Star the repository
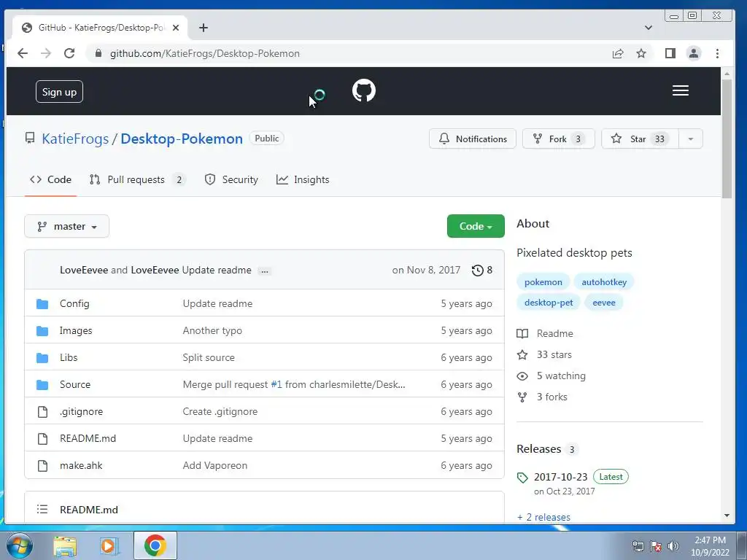 640,139
